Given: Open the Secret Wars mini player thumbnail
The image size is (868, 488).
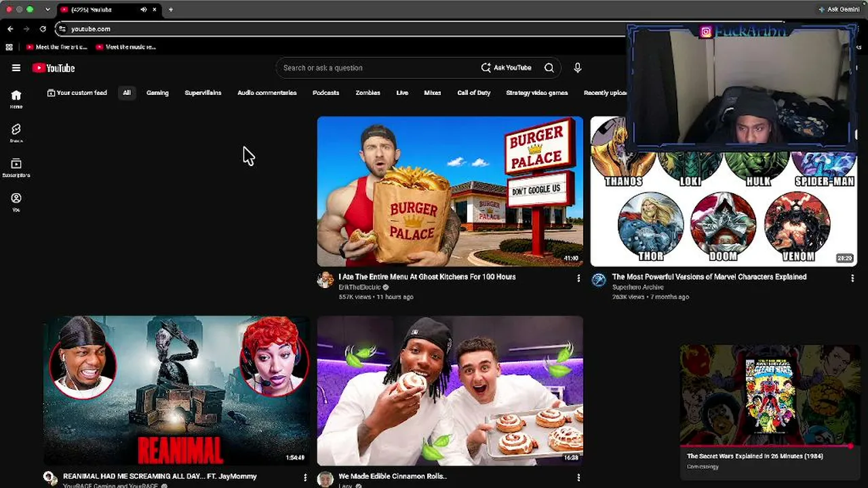Looking at the screenshot, I should (770, 395).
